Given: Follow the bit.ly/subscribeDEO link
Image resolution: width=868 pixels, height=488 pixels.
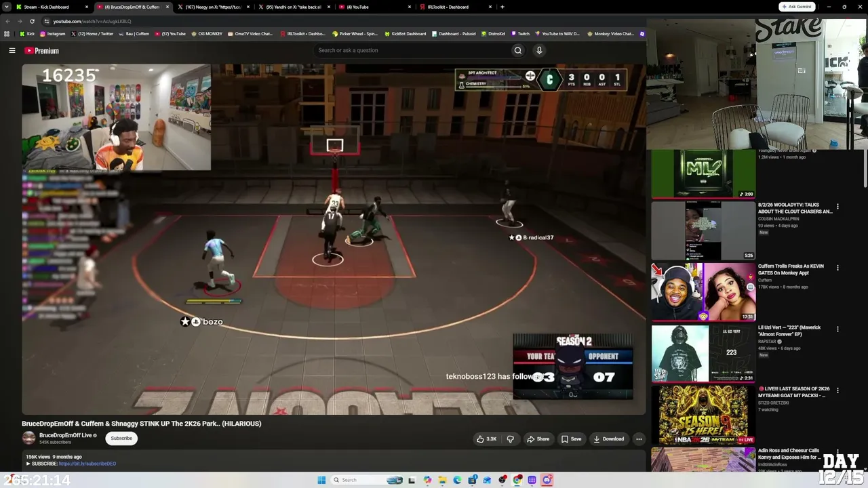Looking at the screenshot, I should click(x=87, y=464).
